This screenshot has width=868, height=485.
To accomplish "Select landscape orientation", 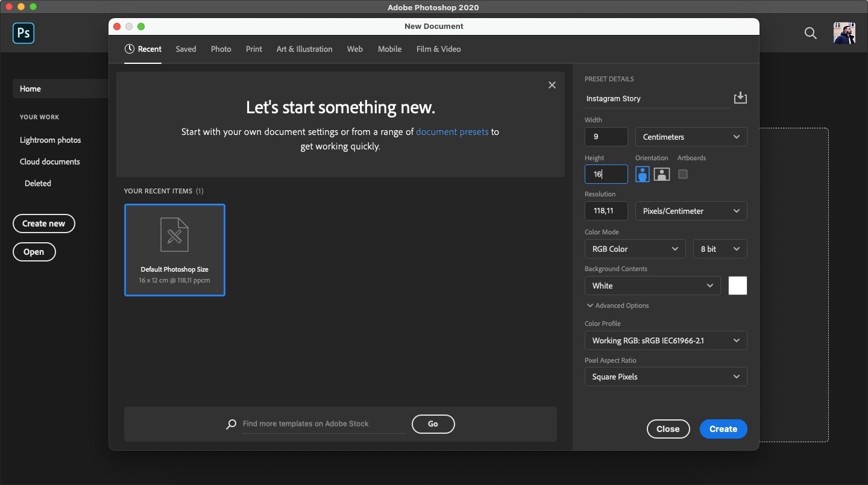I will point(661,174).
